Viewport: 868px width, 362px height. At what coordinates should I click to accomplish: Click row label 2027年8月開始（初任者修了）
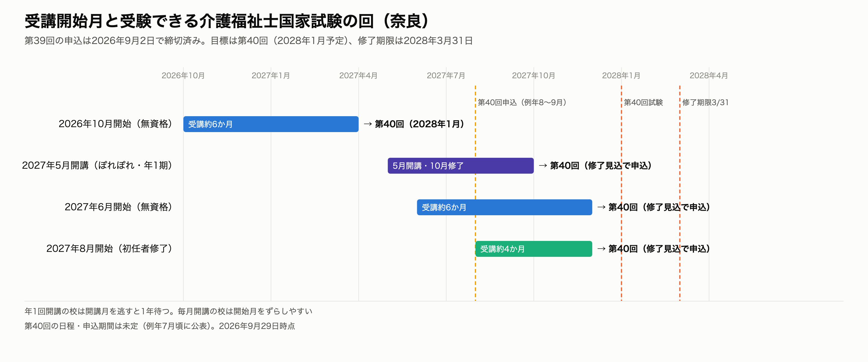coord(109,248)
